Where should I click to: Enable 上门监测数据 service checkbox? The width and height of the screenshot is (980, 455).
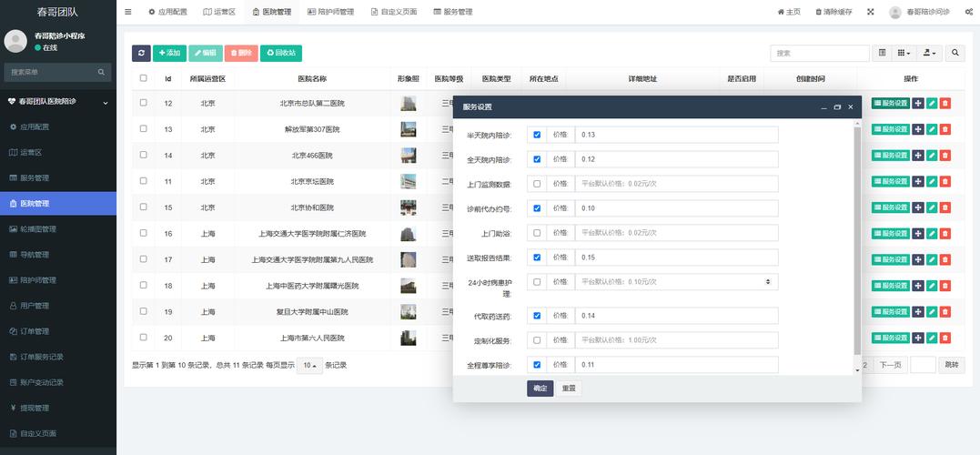coord(537,184)
